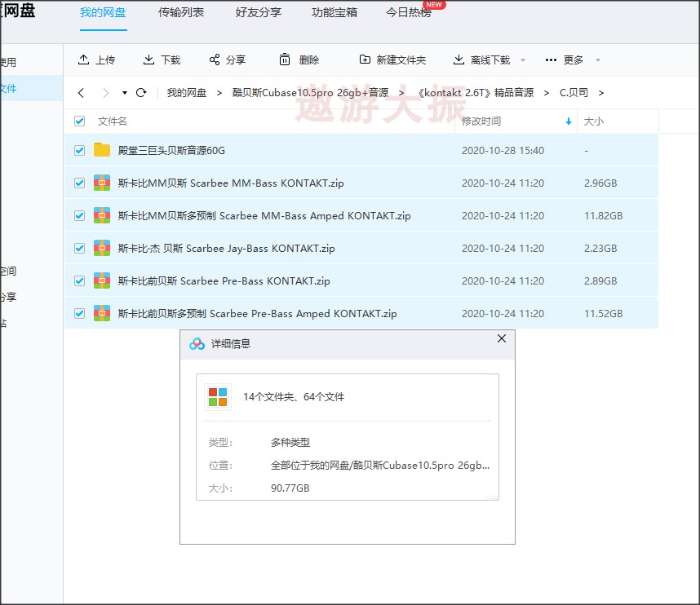Click the 下载 button label
Viewport: 700px width, 605px height.
click(x=171, y=60)
